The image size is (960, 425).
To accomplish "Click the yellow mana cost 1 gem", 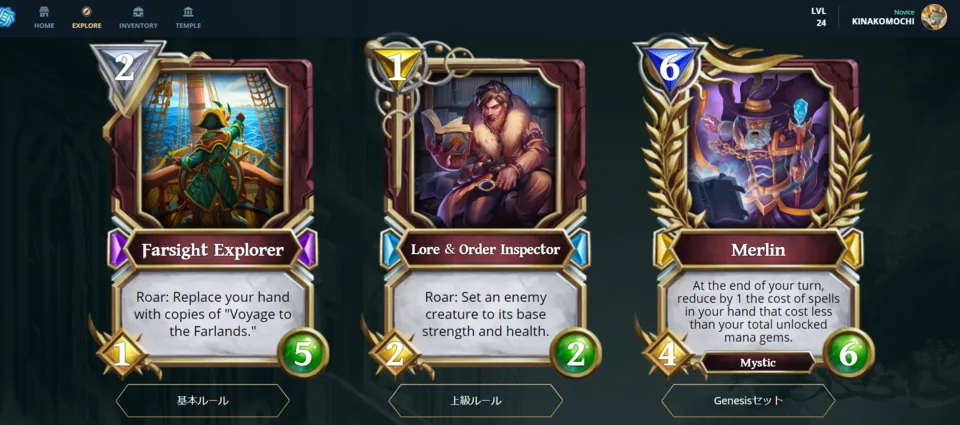I will pos(398,67).
